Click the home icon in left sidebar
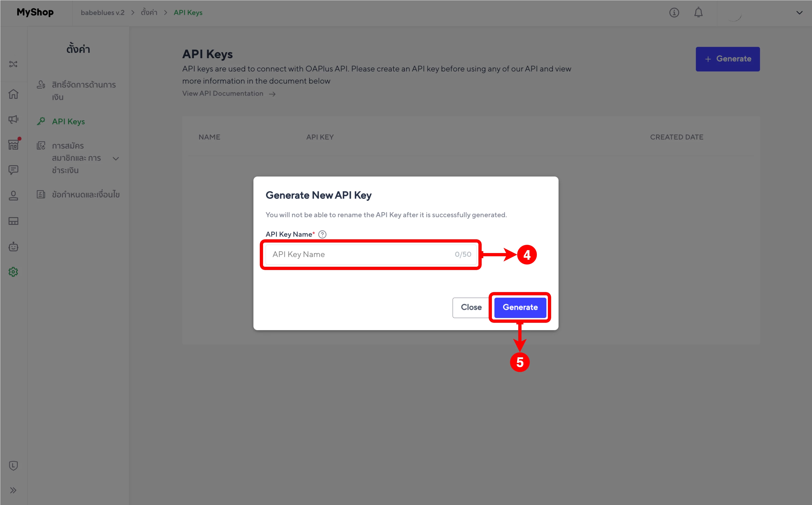812x505 pixels. pyautogui.click(x=13, y=94)
